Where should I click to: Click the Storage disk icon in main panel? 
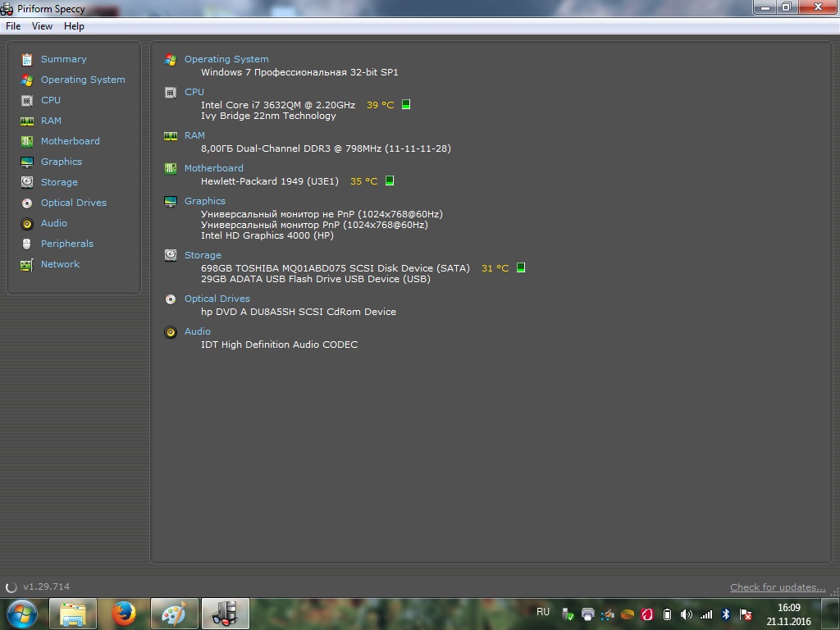pyautogui.click(x=171, y=256)
